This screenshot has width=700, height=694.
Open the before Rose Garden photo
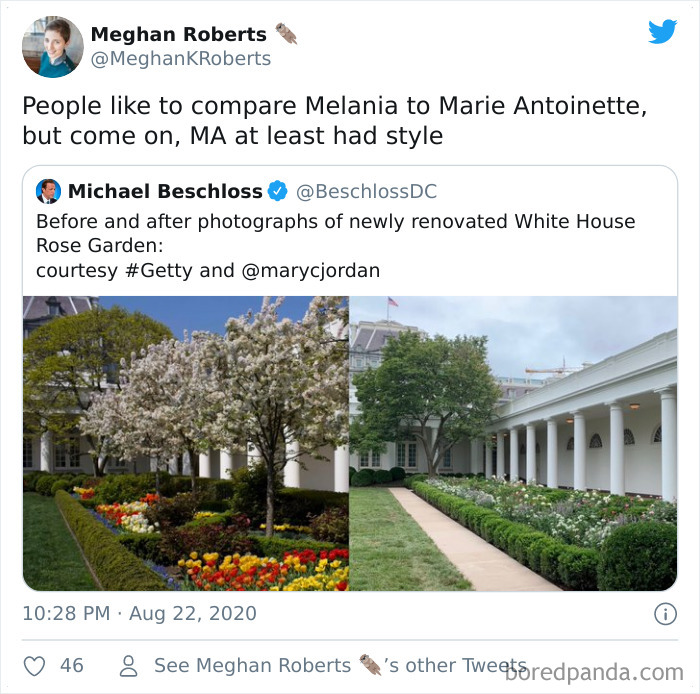pos(186,443)
